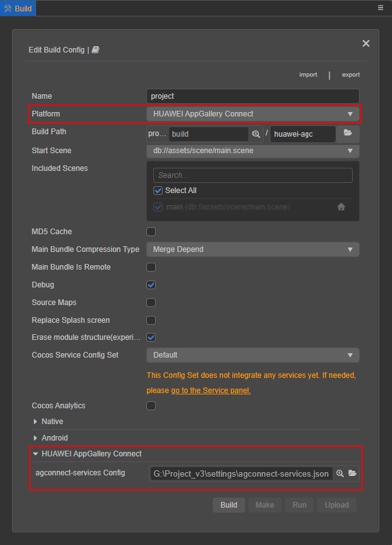
Task: Browse for agconnect-services.json with folder icon
Action: pyautogui.click(x=352, y=473)
